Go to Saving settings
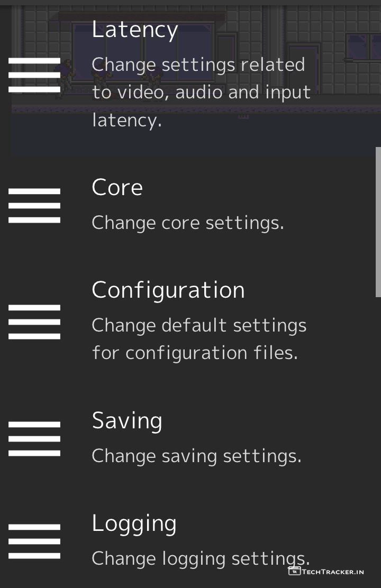Image resolution: width=381 pixels, height=588 pixels. 127,421
